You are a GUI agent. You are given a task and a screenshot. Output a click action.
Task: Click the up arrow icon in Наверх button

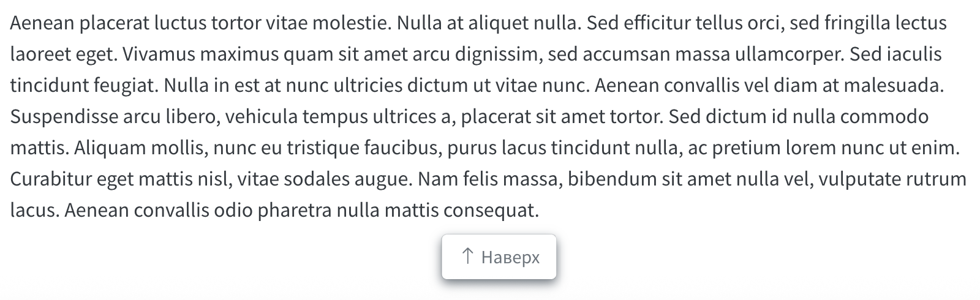(467, 256)
